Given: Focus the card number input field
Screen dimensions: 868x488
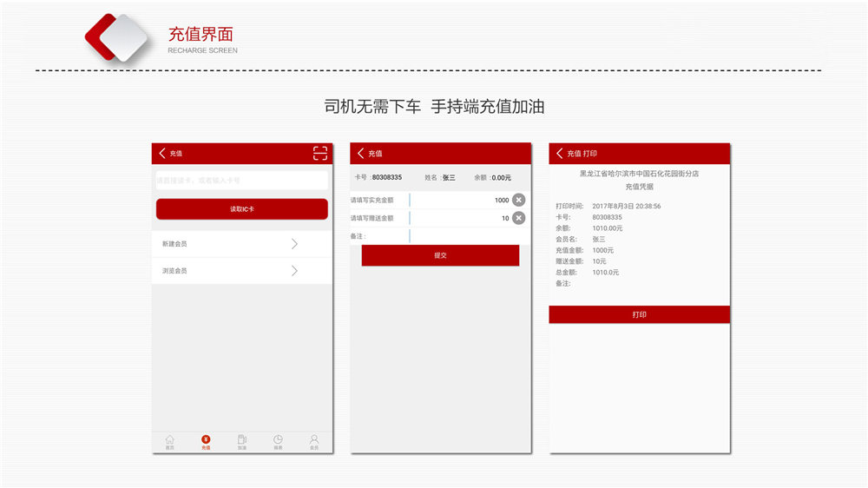Looking at the screenshot, I should pos(242,180).
